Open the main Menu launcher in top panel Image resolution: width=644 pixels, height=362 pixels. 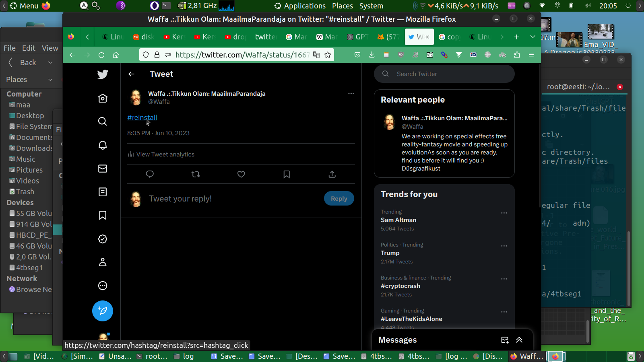tap(24, 6)
